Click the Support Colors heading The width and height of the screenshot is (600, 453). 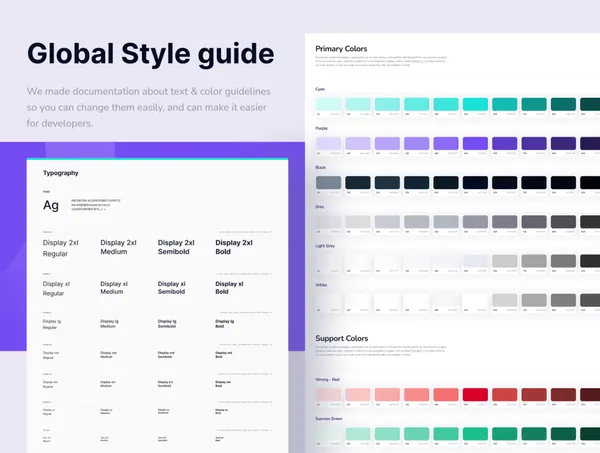[x=344, y=338]
